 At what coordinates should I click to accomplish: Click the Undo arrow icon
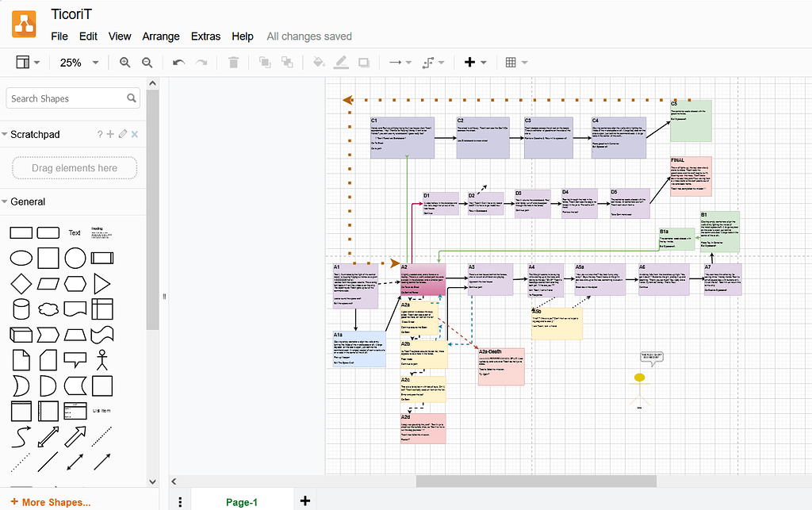click(x=178, y=62)
